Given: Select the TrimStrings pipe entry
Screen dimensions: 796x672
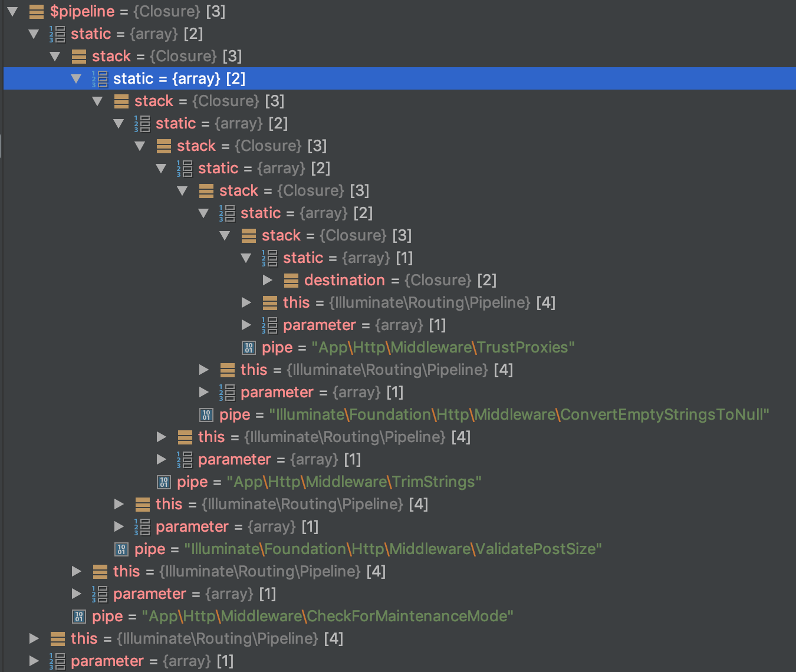Looking at the screenshot, I should point(319,482).
